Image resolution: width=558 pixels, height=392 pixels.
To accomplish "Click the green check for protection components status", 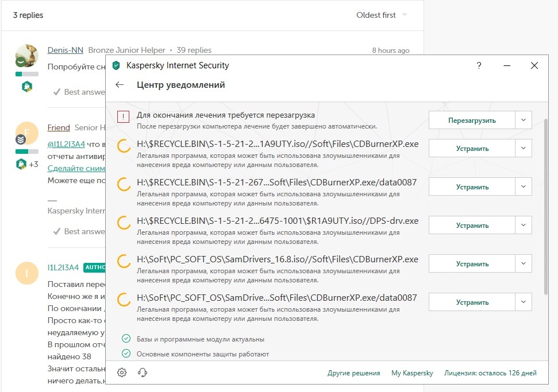I will [126, 354].
